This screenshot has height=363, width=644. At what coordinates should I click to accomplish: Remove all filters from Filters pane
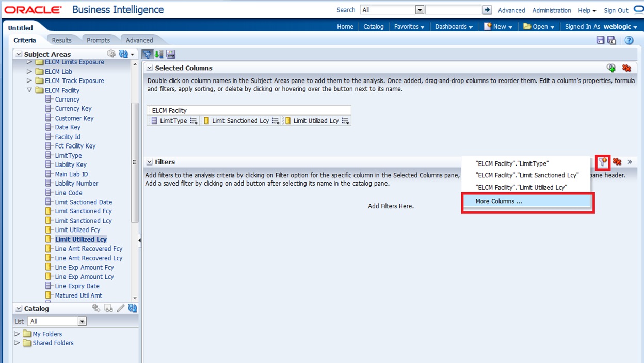click(617, 162)
